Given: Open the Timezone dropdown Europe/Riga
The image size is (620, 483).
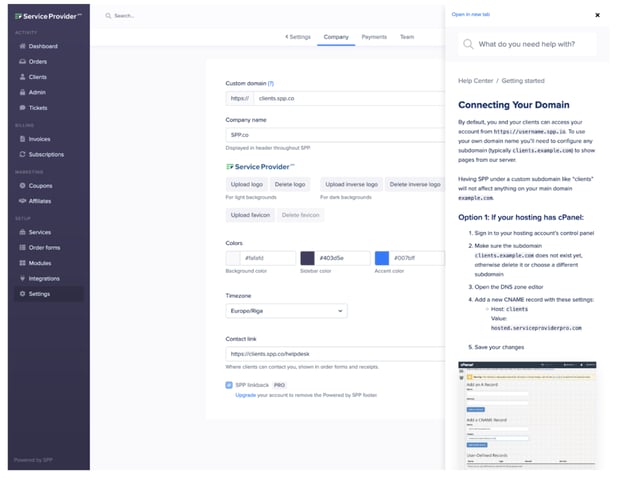Looking at the screenshot, I should coord(286,311).
